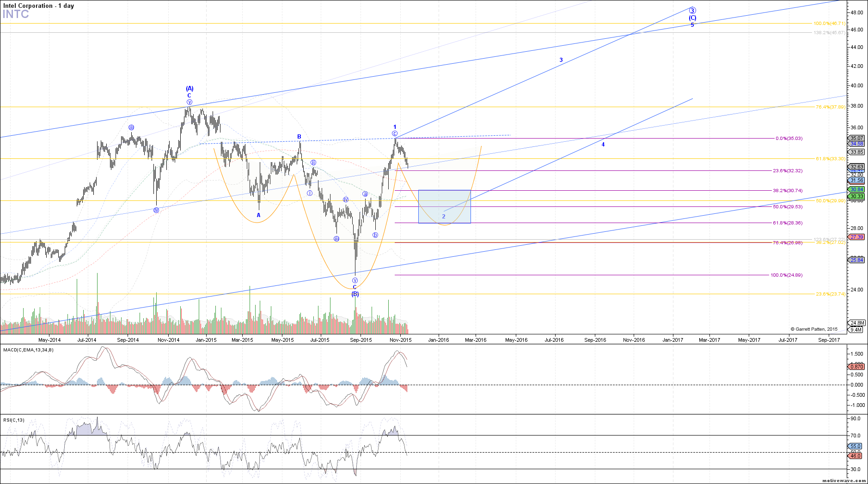
Task: Click the blue 25.84 price tag
Action: 856,260
